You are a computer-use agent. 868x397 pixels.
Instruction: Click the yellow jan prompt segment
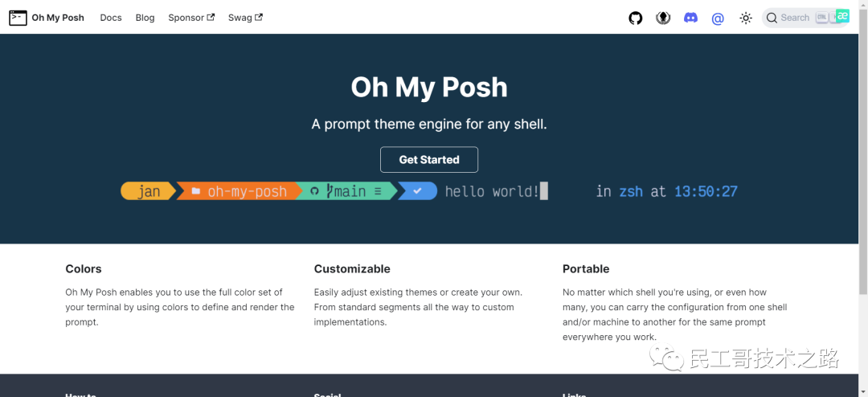pos(149,191)
